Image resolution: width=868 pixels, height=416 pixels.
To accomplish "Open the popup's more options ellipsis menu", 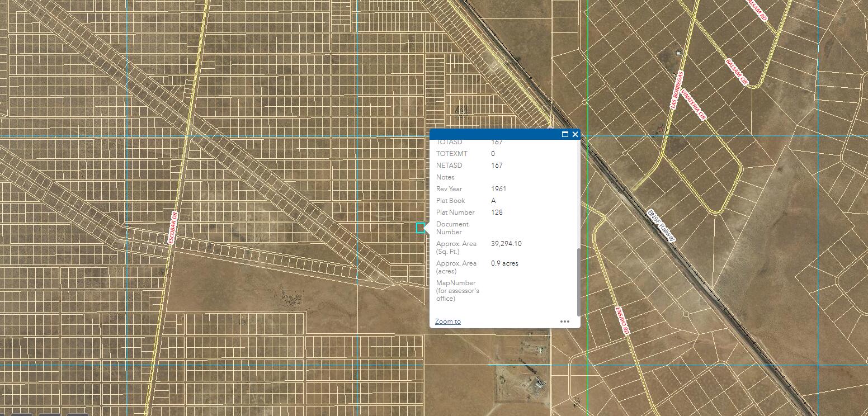I will click(x=565, y=322).
